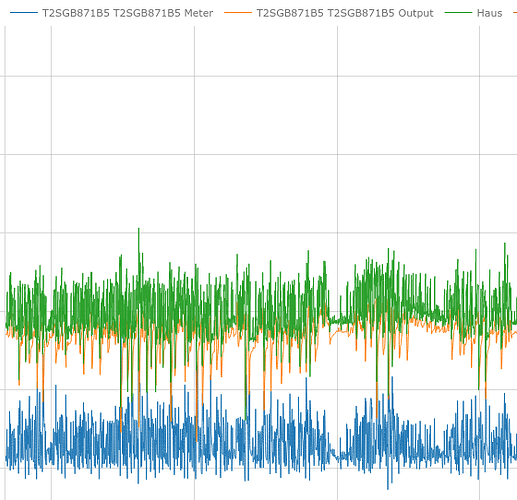Image resolution: width=517 pixels, height=500 pixels.
Task: Toggle the T2SGB871B5 Output legend entry
Action: (329, 13)
